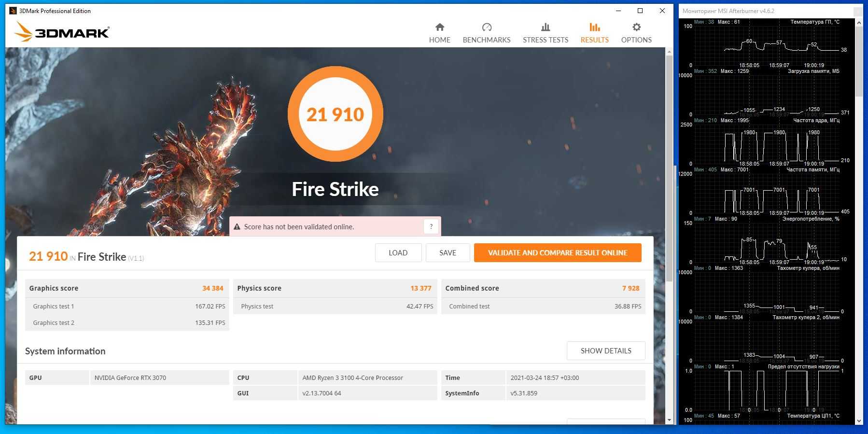Open the Benchmarks gauge icon

pyautogui.click(x=486, y=28)
